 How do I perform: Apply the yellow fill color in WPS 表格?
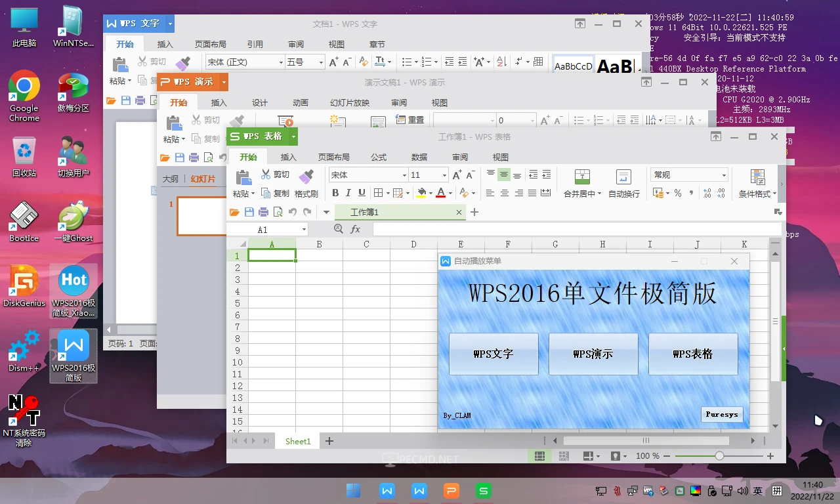(421, 193)
